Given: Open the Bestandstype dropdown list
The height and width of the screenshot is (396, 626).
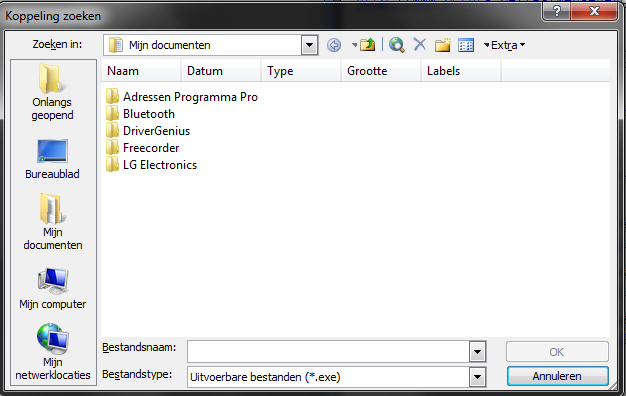Looking at the screenshot, I should tap(477, 377).
